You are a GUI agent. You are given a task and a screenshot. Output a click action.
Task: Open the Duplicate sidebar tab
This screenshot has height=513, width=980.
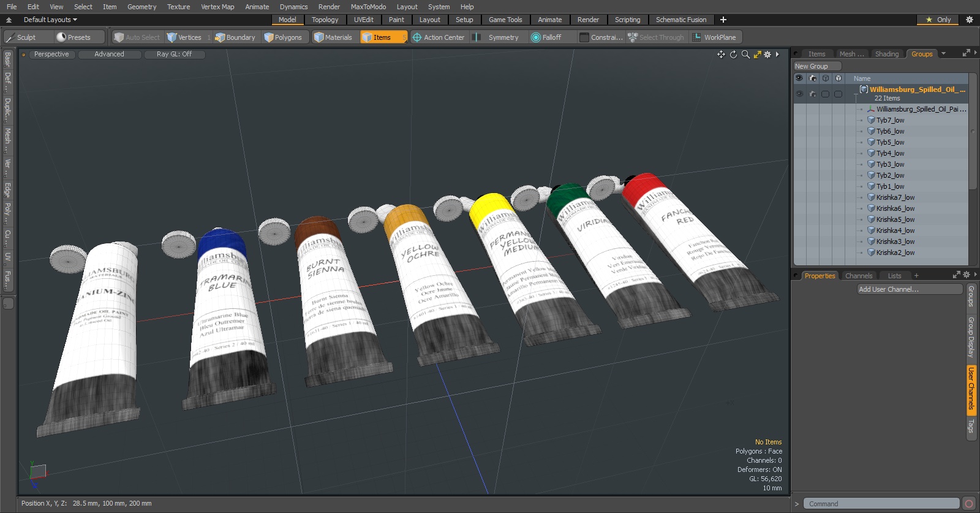click(x=7, y=108)
